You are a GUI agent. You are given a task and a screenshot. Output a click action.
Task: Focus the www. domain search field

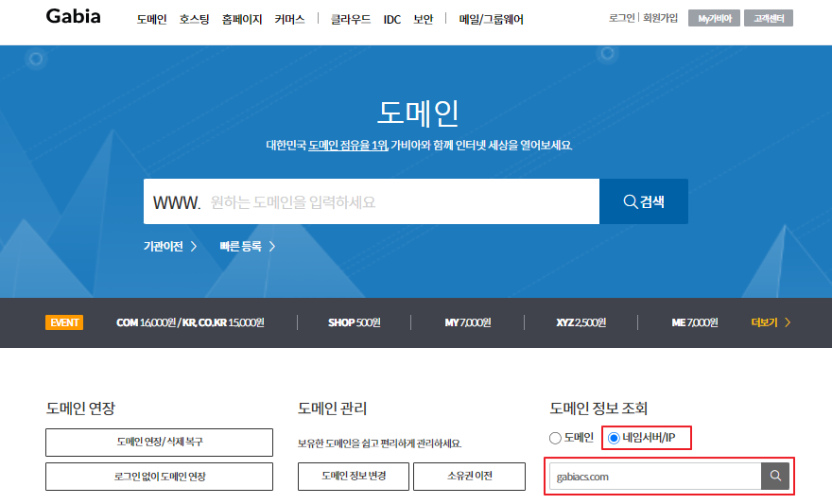pos(372,201)
